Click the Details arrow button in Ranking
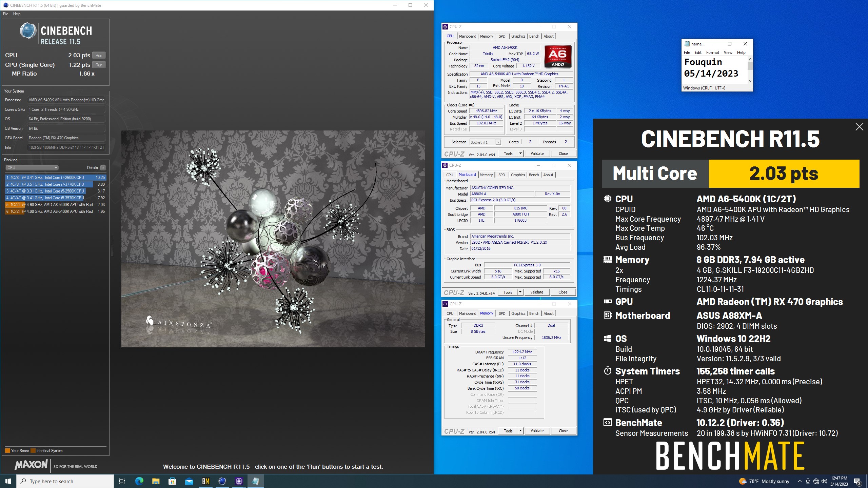 [x=103, y=168]
